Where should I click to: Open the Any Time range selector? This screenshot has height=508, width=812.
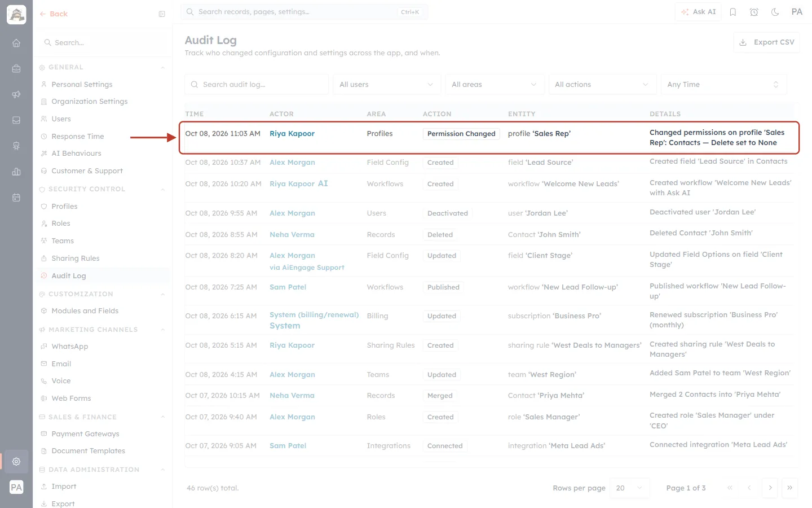[723, 85]
